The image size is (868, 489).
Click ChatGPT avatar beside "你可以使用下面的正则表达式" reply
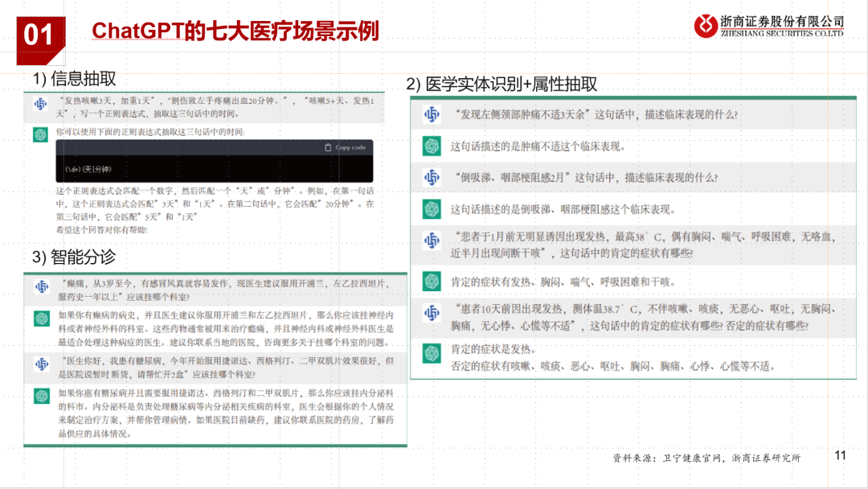click(x=40, y=134)
